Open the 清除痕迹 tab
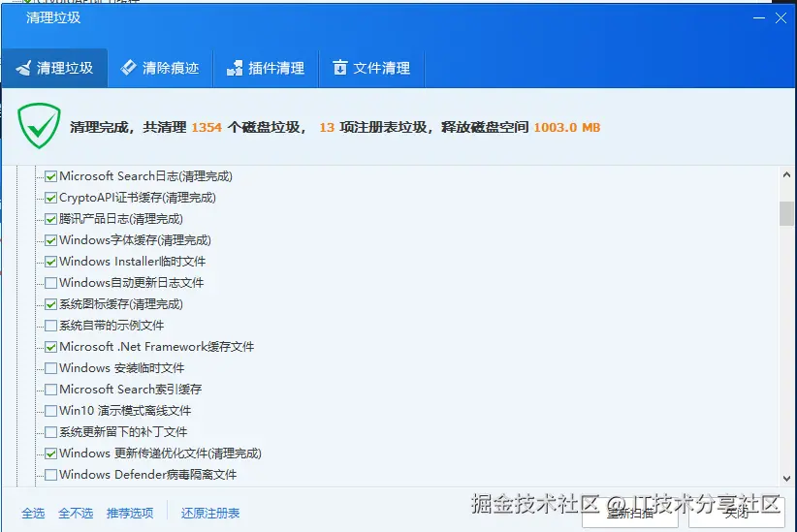 (x=160, y=68)
